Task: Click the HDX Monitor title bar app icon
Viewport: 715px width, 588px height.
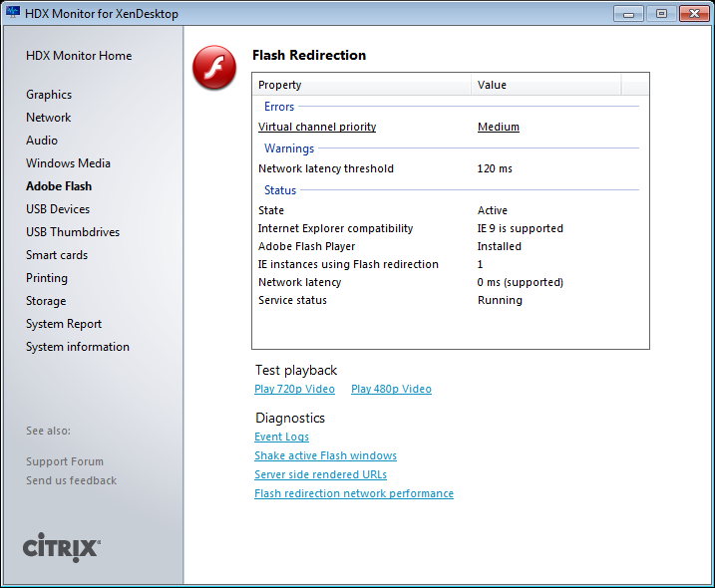Action: click(13, 12)
